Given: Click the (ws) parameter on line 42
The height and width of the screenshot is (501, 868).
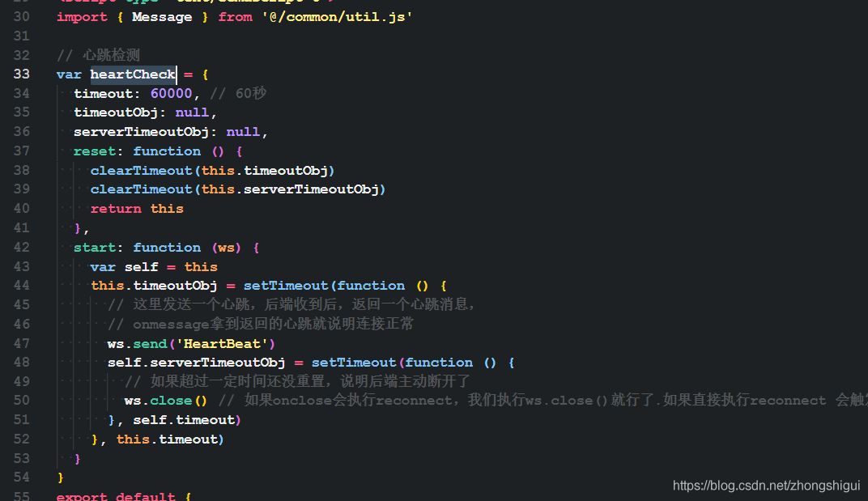Looking at the screenshot, I should pos(227,248).
